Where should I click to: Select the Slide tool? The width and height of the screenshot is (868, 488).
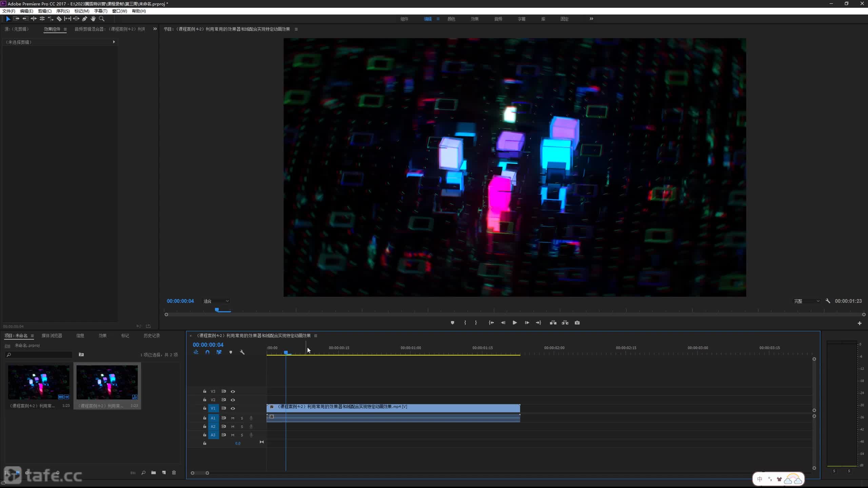coord(76,19)
